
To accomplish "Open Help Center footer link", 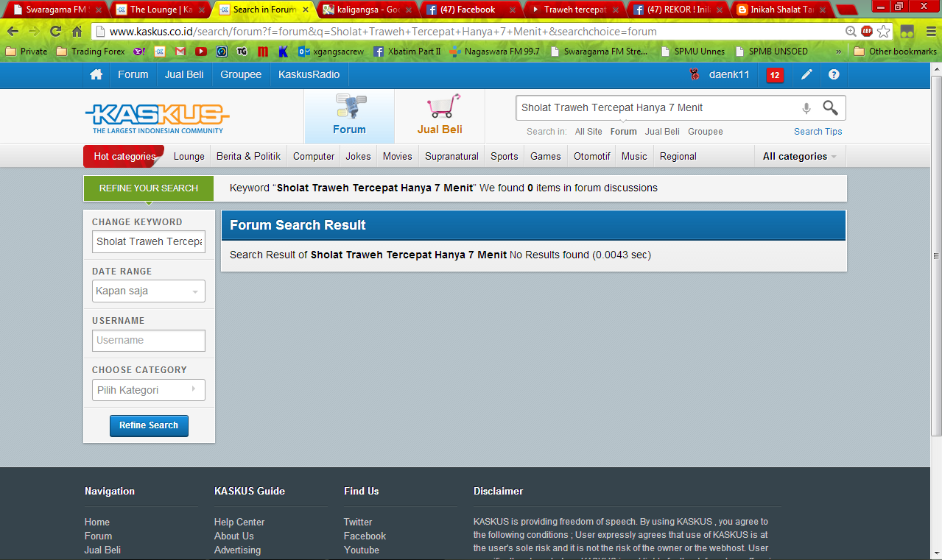I will 239,522.
